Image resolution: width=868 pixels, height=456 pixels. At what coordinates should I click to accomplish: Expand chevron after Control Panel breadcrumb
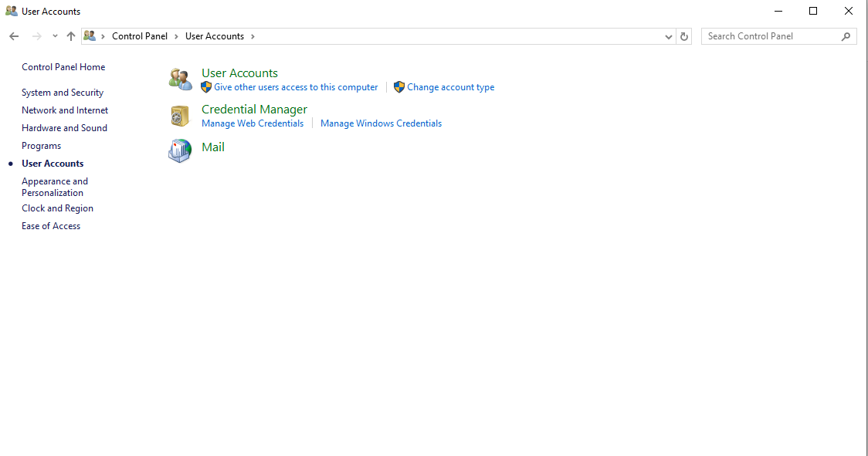click(176, 36)
